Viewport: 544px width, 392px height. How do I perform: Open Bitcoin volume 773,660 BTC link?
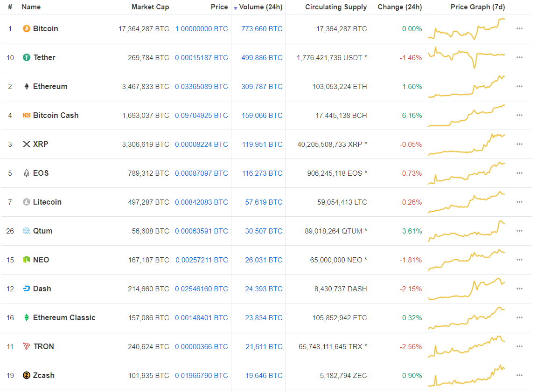262,29
